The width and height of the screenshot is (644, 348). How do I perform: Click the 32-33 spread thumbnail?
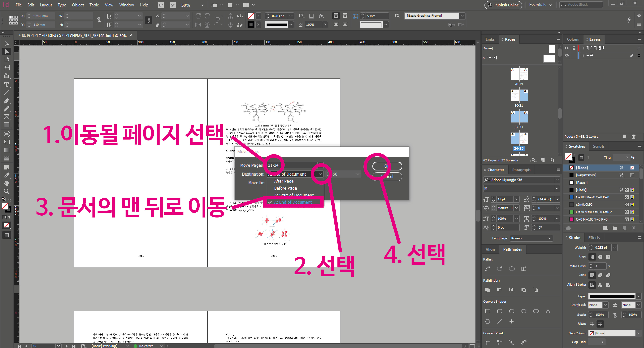point(519,117)
